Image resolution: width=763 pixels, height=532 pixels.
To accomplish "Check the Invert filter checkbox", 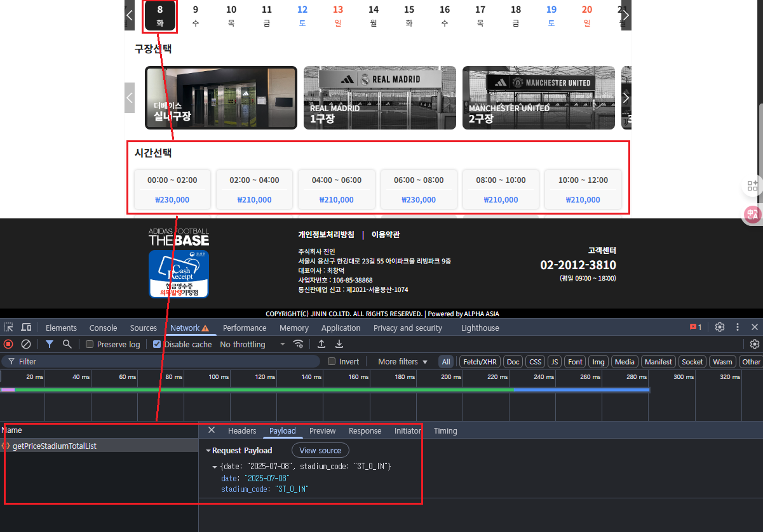I will pos(332,361).
